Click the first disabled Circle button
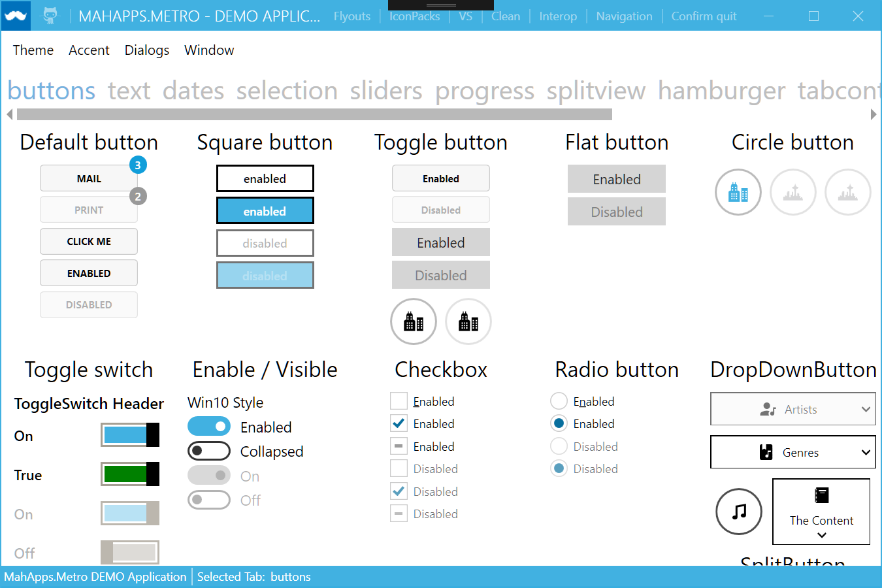 (x=793, y=192)
